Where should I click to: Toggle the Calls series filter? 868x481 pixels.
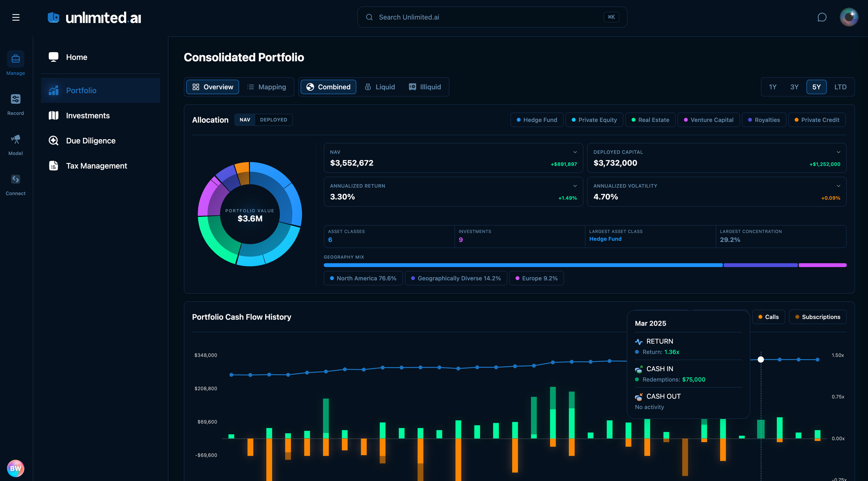coord(768,317)
